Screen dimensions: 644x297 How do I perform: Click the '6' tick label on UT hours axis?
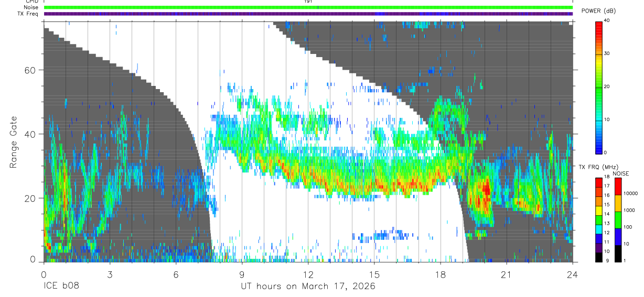coord(176,274)
